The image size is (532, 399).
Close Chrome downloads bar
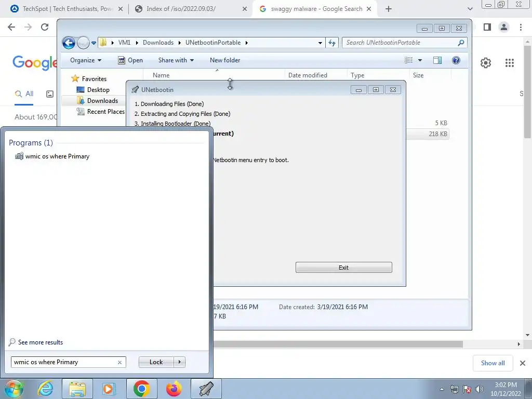523,363
